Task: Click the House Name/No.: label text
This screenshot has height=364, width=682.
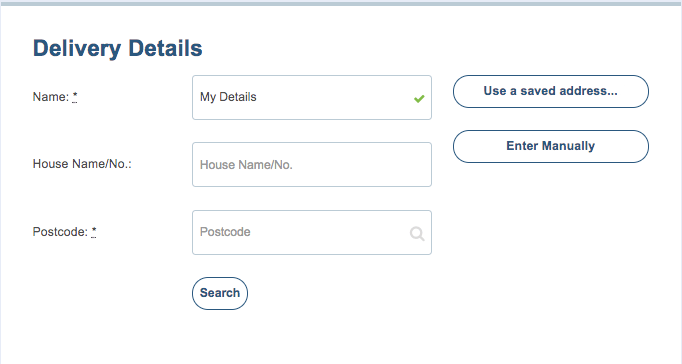Action: 82,164
